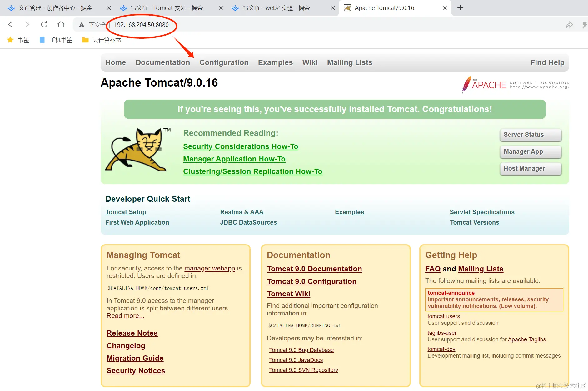Click the browser back arrow
Viewport: 588px width, 391px height.
click(x=10, y=24)
